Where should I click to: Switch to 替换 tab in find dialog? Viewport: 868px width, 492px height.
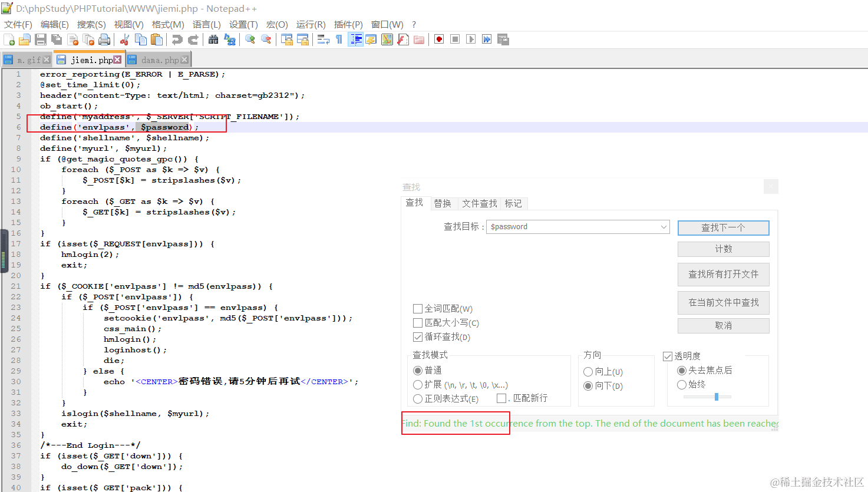click(x=443, y=203)
